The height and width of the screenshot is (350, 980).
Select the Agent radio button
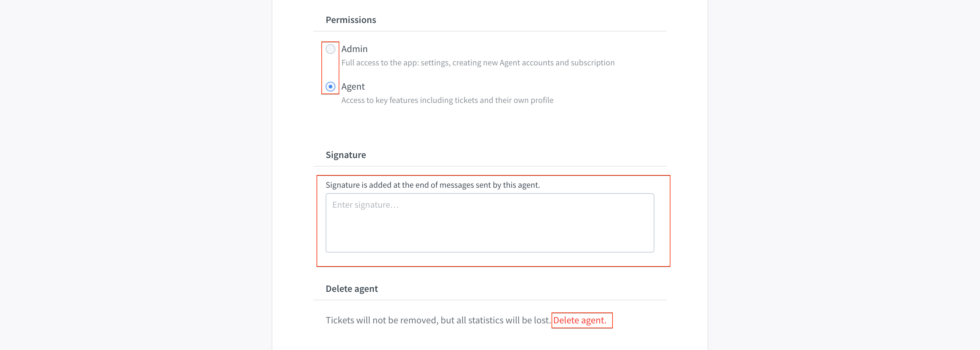(x=330, y=87)
